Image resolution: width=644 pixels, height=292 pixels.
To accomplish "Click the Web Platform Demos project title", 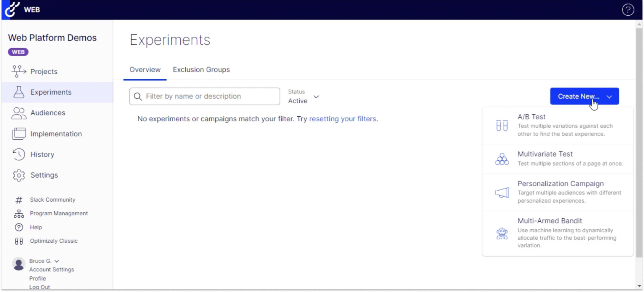I will [x=52, y=38].
